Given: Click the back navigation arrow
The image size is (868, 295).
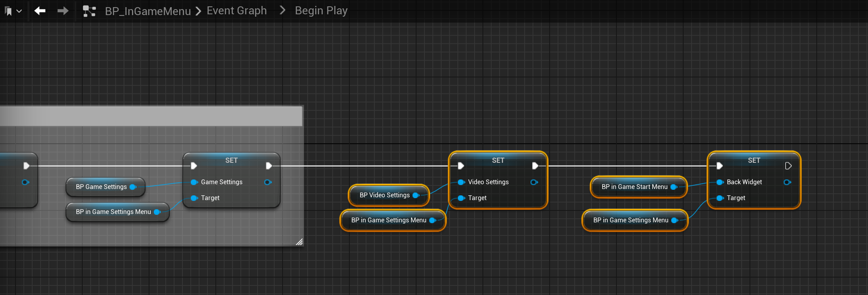Looking at the screenshot, I should pos(40,11).
